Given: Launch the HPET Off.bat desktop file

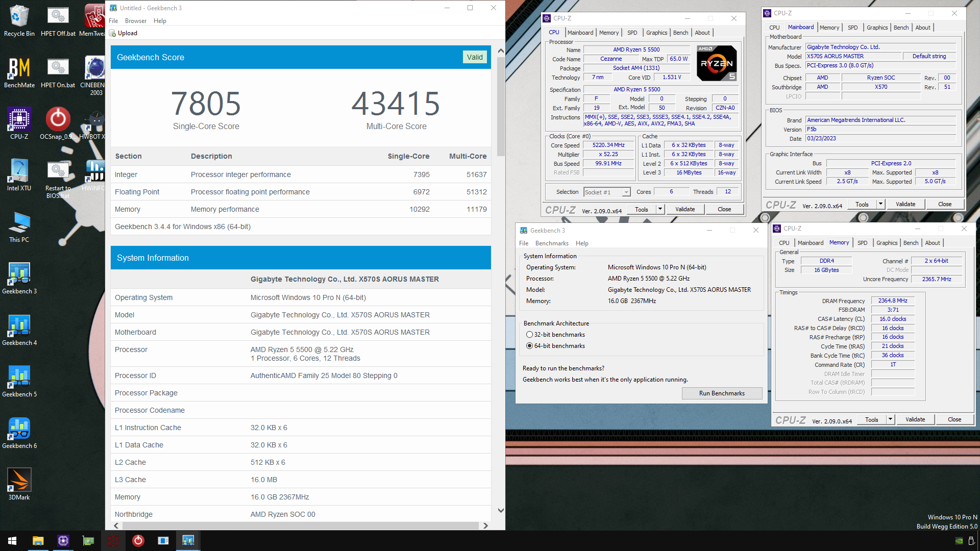Looking at the screenshot, I should (58, 20).
